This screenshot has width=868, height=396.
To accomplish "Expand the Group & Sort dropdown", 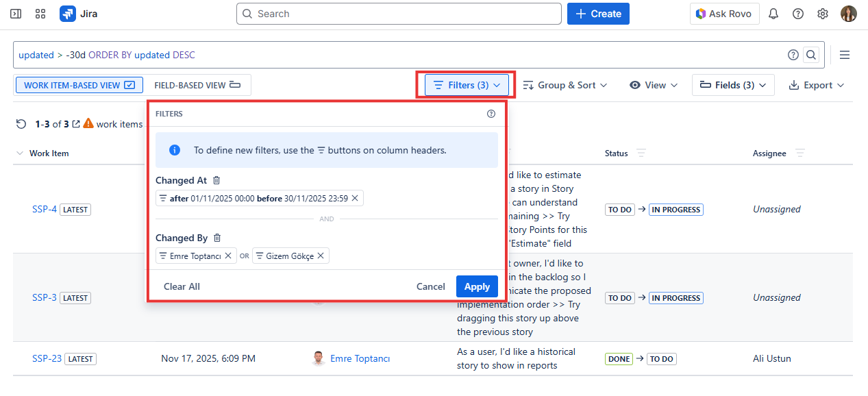I will click(565, 85).
